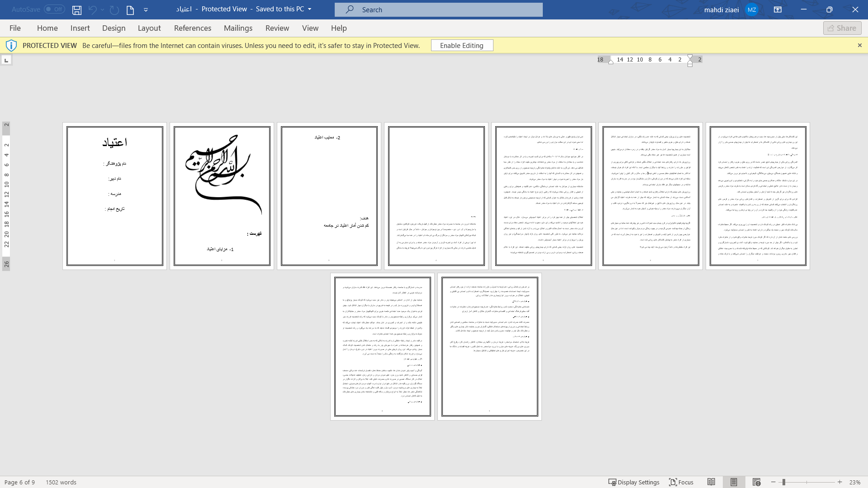Screen dimensions: 868x488
Task: Click the 1502 words count
Action: [61, 482]
